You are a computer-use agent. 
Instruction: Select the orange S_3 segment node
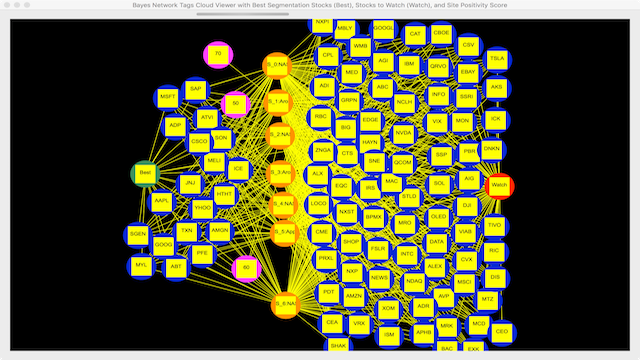click(281, 173)
